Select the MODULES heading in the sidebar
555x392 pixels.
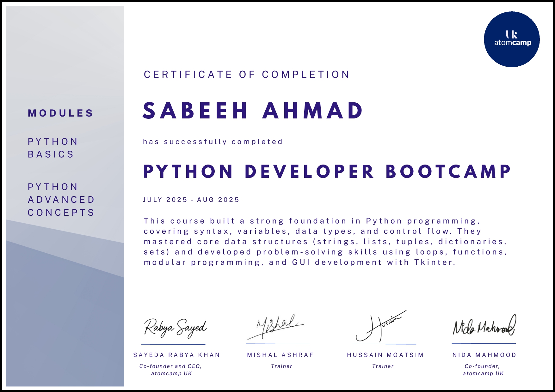pos(60,113)
